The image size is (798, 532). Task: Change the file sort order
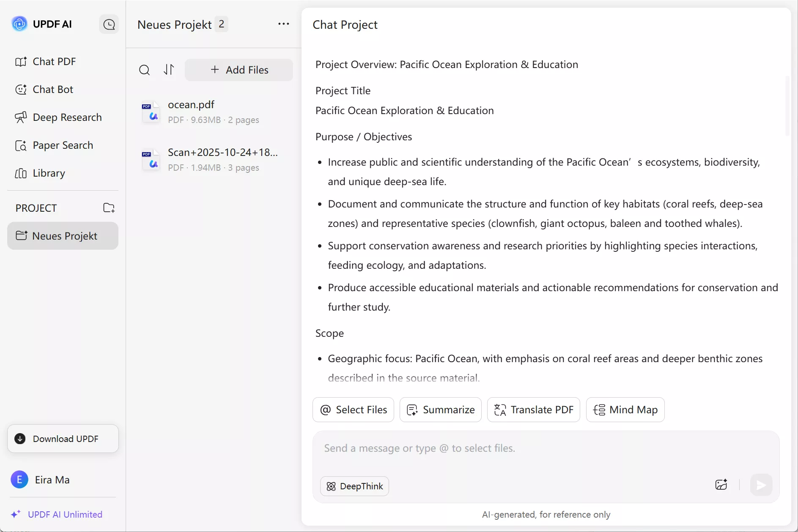pos(169,70)
